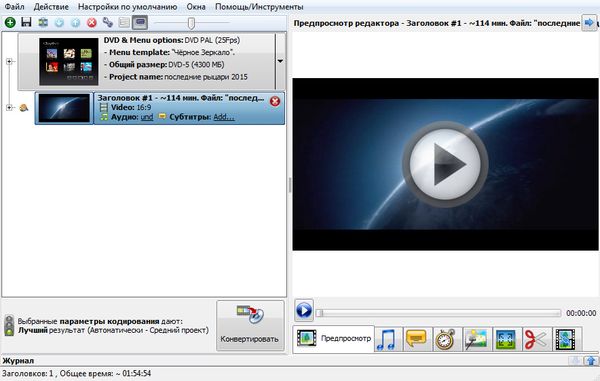Open the merge tab with film link icon

(566, 339)
